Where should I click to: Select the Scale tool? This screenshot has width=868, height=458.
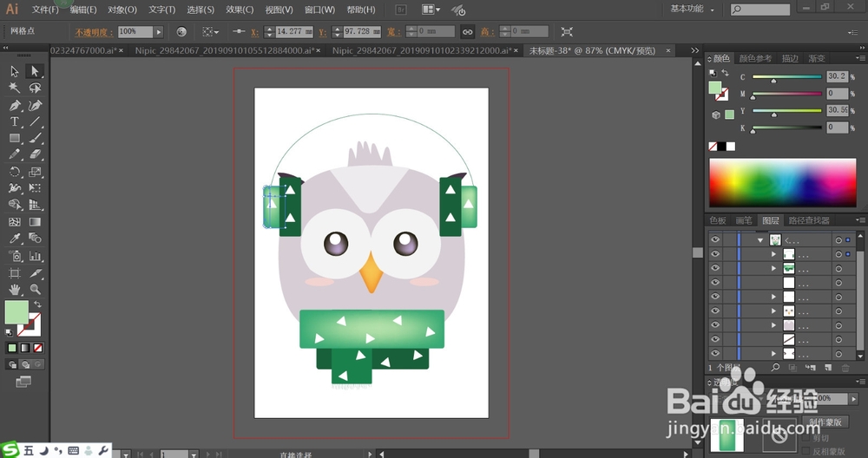coord(35,172)
